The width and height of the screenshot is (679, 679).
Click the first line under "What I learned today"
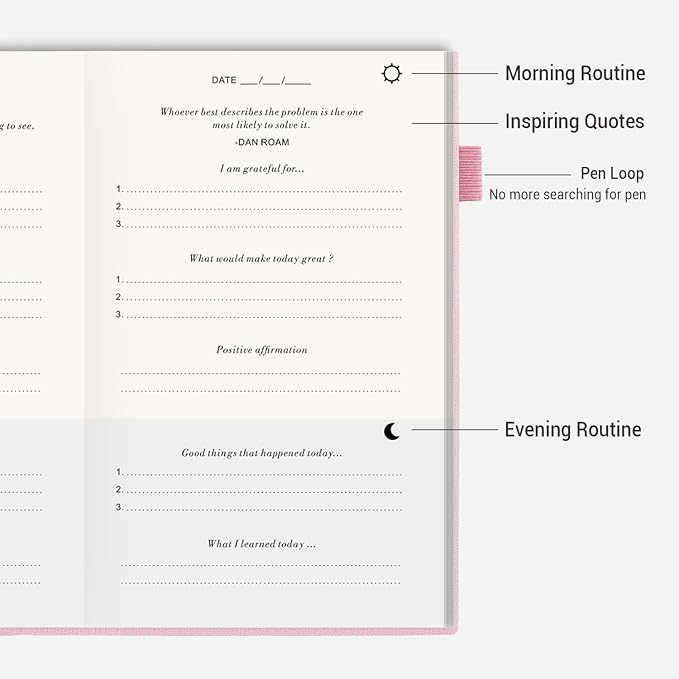[261, 565]
